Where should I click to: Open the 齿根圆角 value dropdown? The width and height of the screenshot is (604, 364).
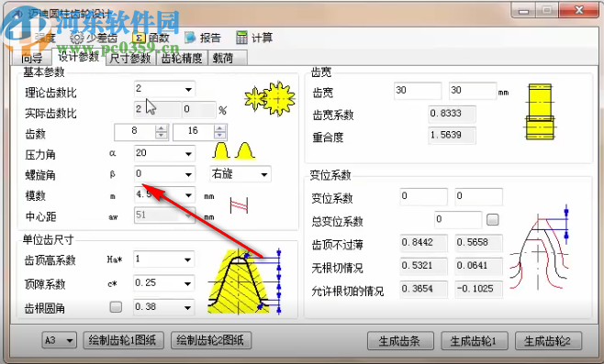pyautogui.click(x=187, y=307)
